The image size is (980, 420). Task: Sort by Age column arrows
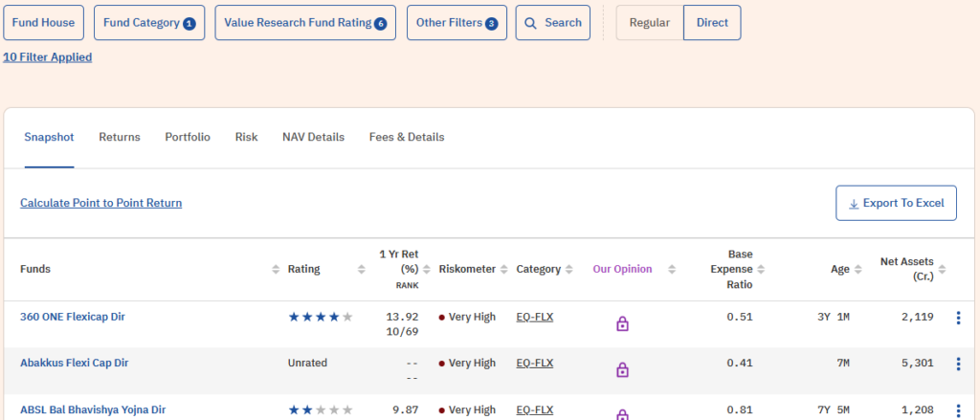point(858,270)
